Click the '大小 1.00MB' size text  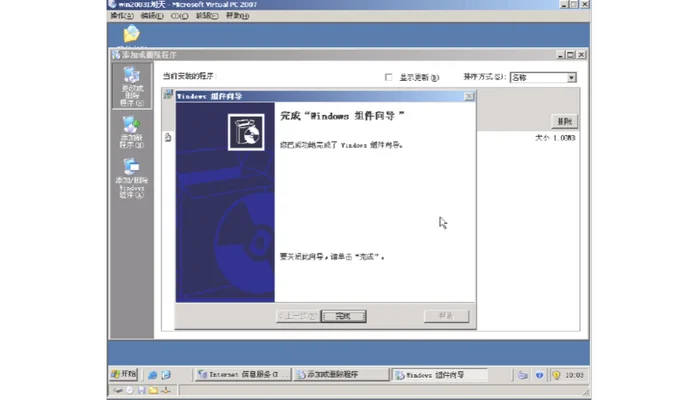click(555, 138)
